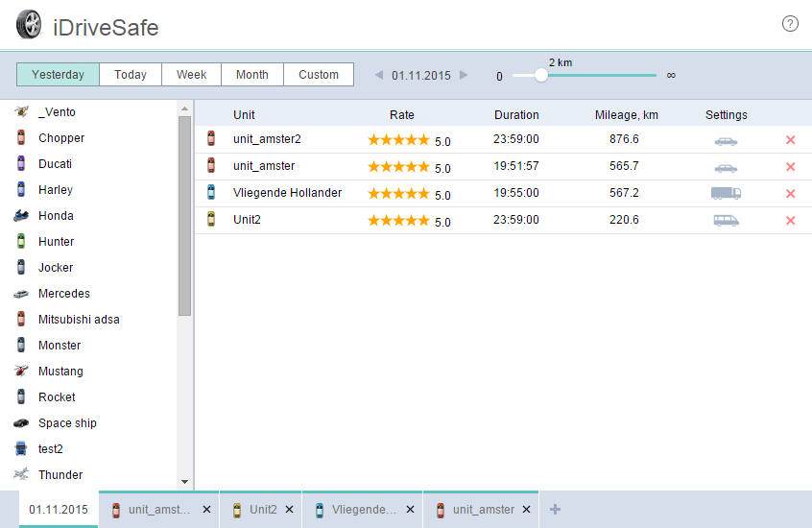This screenshot has height=528, width=812.
Task: Switch the period to Week
Action: coord(191,75)
